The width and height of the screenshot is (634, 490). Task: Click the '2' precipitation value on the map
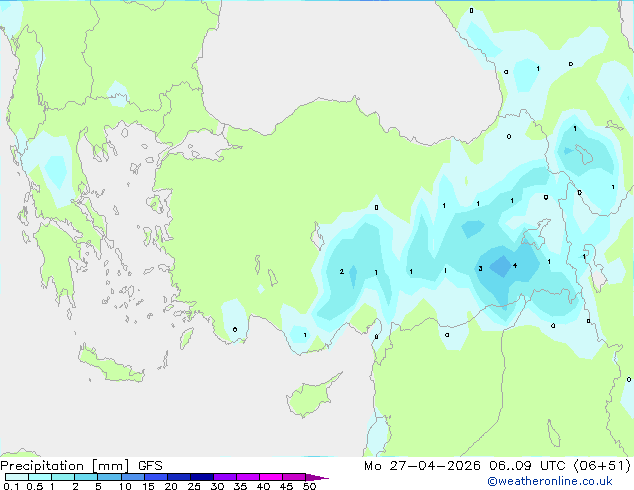(342, 272)
